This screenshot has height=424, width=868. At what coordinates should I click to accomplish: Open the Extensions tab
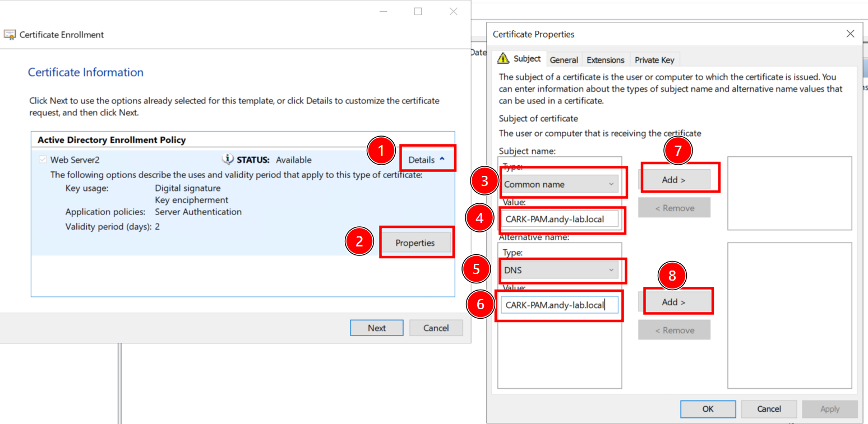pyautogui.click(x=605, y=60)
